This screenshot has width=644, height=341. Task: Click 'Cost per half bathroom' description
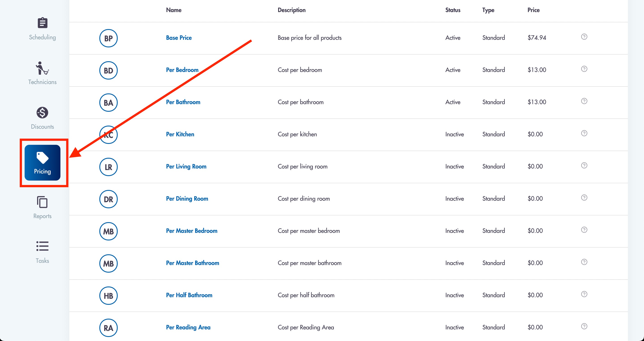click(306, 295)
